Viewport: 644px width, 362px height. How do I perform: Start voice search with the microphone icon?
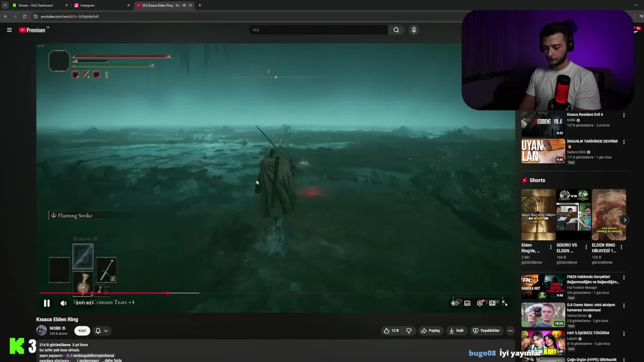click(x=414, y=30)
